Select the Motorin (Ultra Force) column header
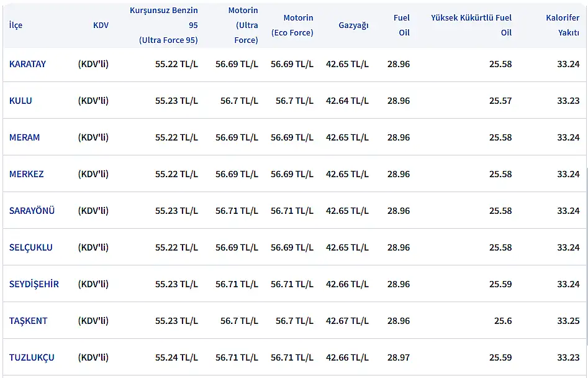 tap(243, 25)
